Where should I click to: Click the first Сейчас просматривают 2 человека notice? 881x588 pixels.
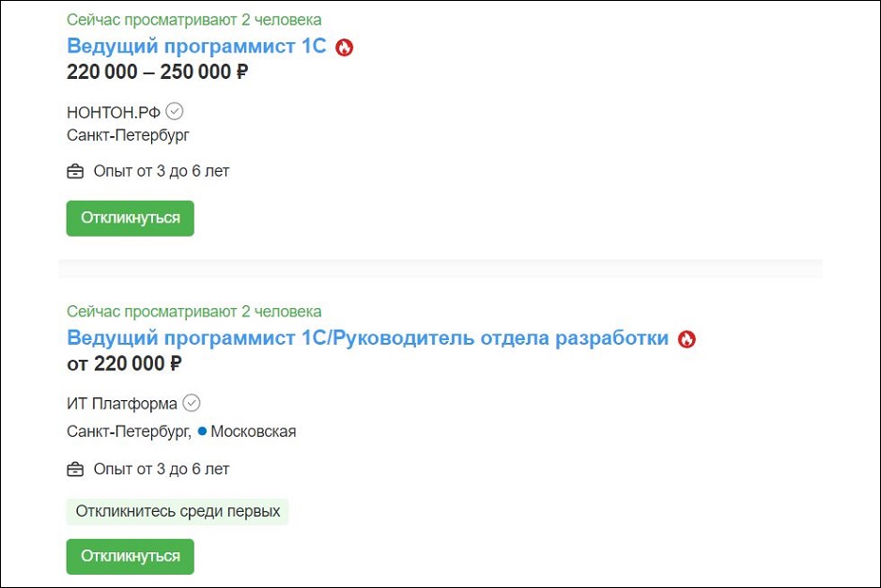pyautogui.click(x=193, y=21)
